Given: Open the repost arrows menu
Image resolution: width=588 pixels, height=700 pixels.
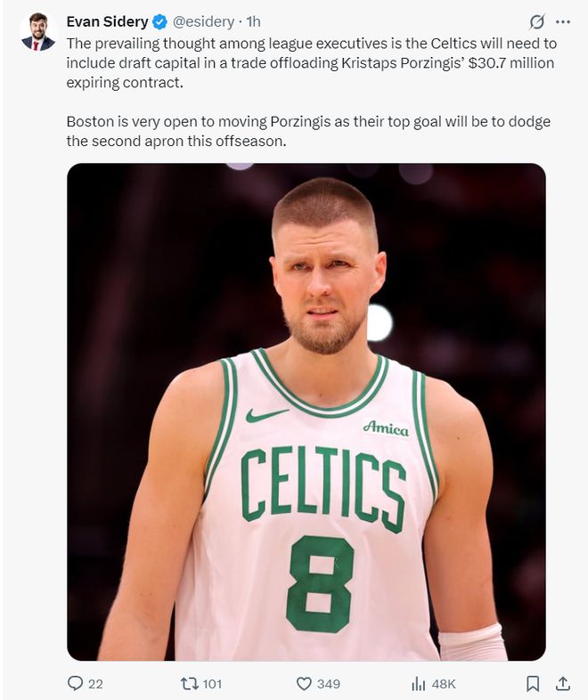Looking at the screenshot, I should click(x=189, y=683).
